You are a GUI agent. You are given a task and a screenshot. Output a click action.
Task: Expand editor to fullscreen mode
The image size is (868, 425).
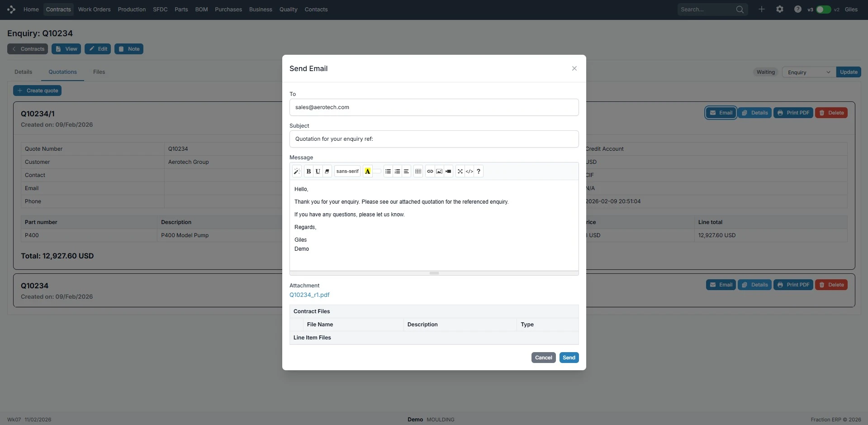click(460, 172)
